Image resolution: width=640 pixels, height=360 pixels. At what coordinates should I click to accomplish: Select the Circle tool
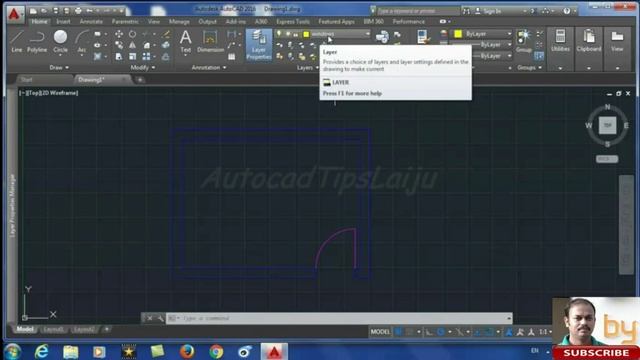click(60, 41)
